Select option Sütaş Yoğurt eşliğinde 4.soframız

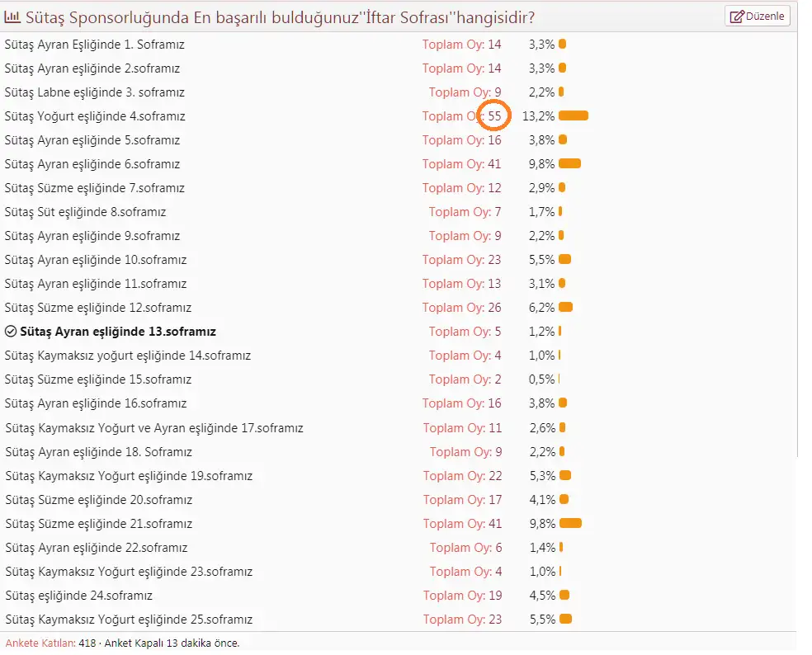click(95, 116)
